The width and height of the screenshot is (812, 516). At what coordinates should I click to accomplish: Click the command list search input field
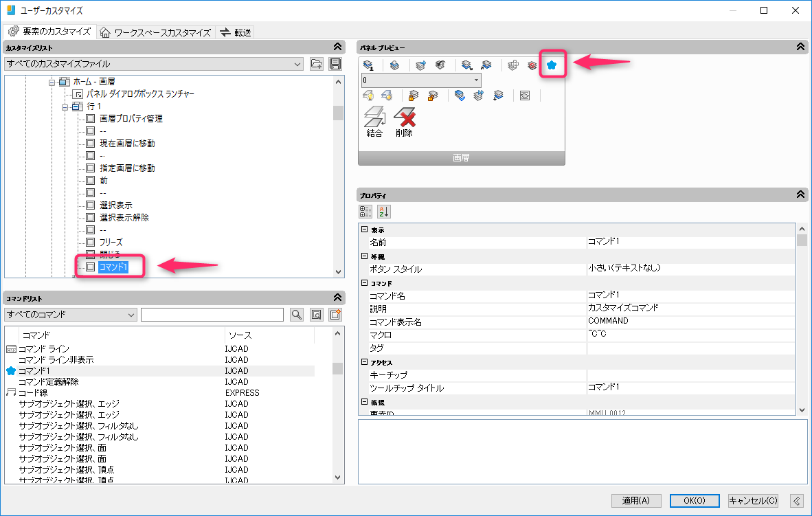212,315
